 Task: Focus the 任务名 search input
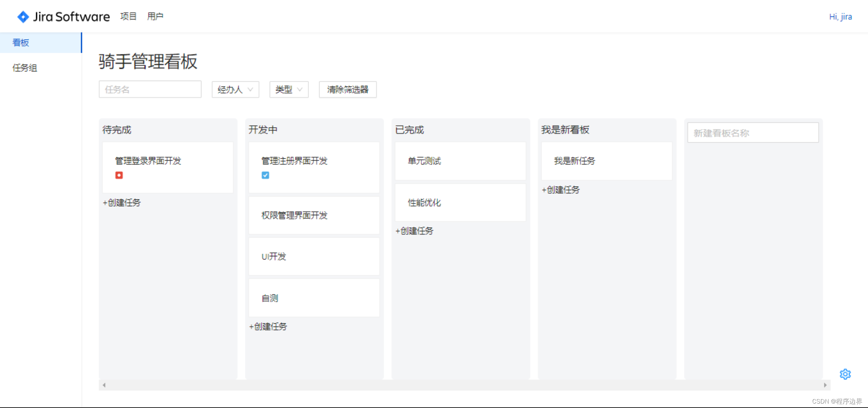[x=150, y=89]
